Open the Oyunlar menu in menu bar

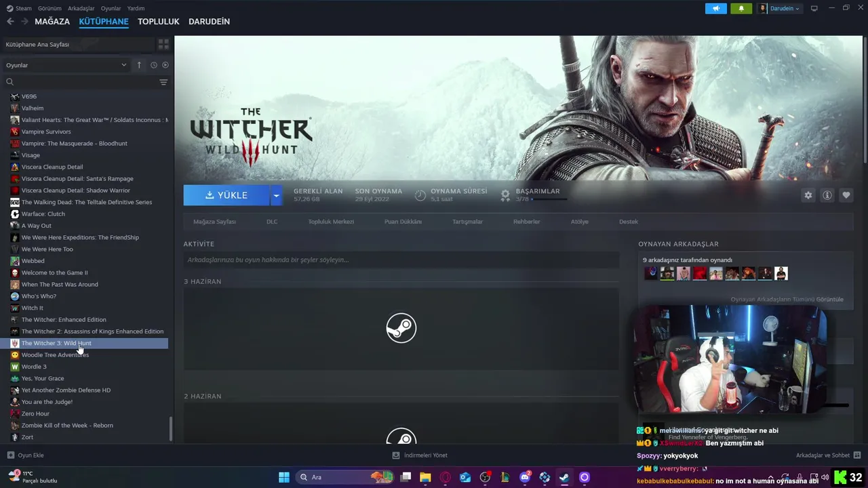coord(111,8)
